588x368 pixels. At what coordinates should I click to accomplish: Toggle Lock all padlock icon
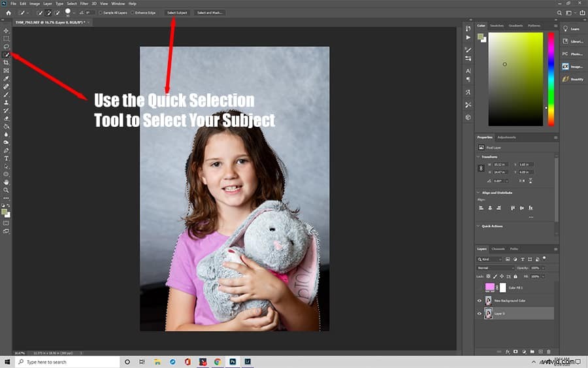tap(515, 276)
